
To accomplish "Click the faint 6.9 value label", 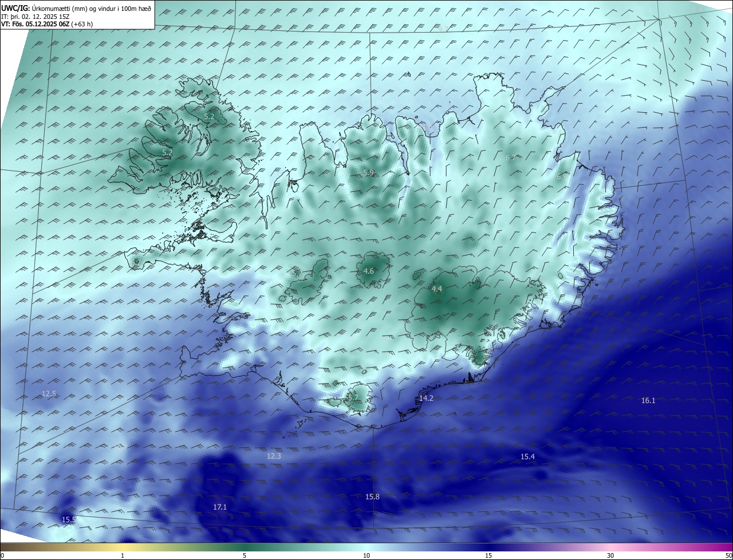I will 561,177.
